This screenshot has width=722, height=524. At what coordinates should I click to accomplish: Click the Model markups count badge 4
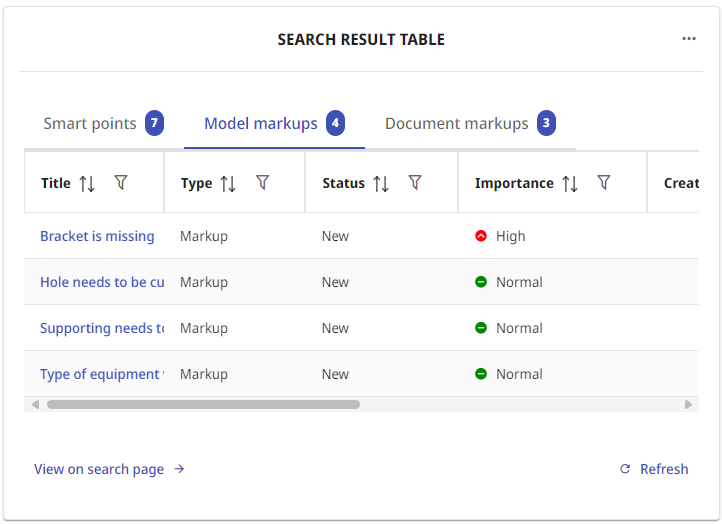335,123
